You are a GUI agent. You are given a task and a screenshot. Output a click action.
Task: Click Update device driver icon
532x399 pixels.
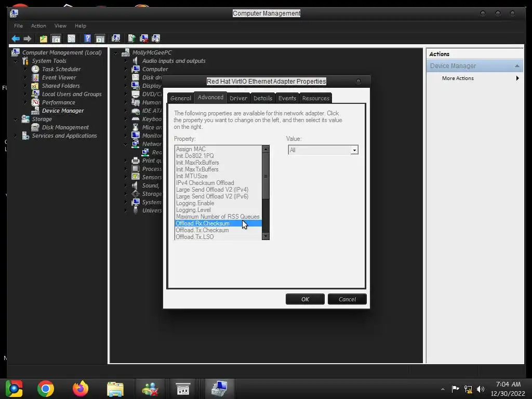[132, 38]
